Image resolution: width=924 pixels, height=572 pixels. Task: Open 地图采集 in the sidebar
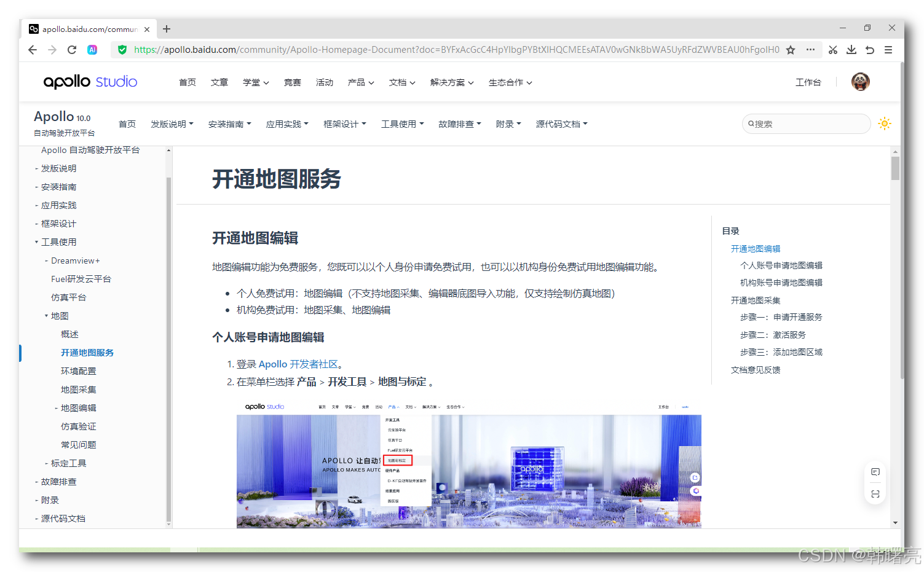[79, 390]
